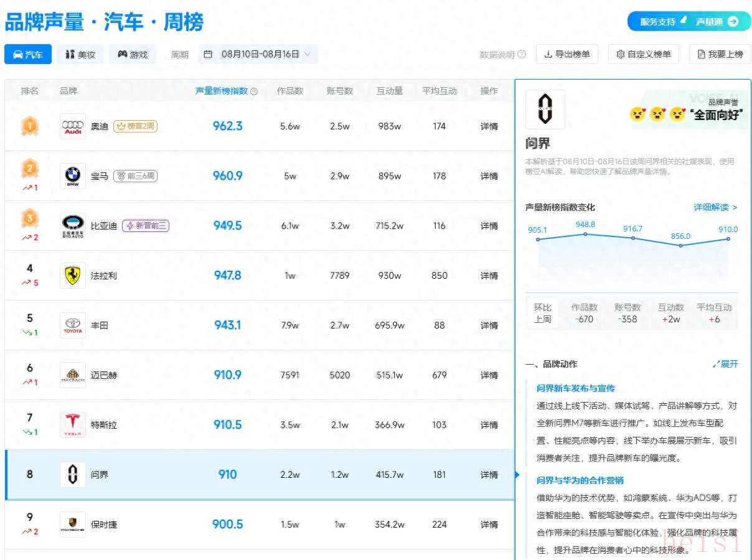
Task: Click the Tesla brand logo
Action: pyautogui.click(x=73, y=425)
